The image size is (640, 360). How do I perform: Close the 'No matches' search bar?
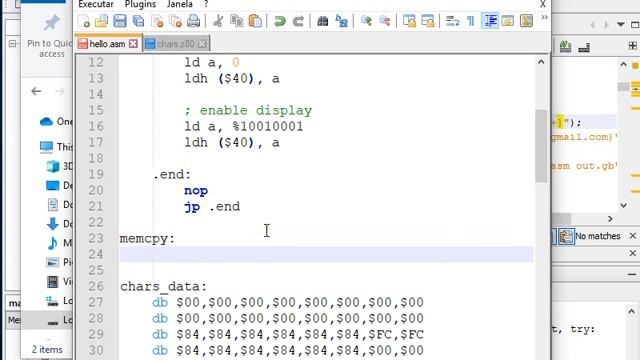tap(632, 236)
